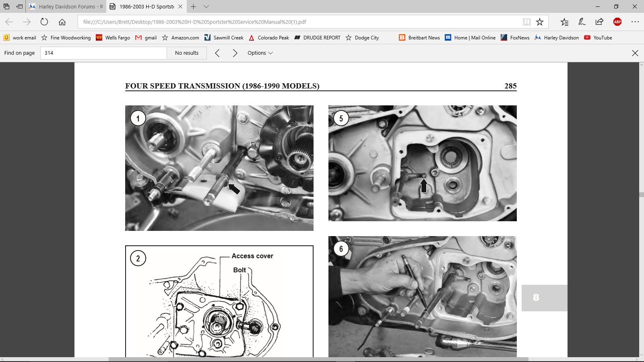
Task: Open a new tab with plus button
Action: pos(194,6)
